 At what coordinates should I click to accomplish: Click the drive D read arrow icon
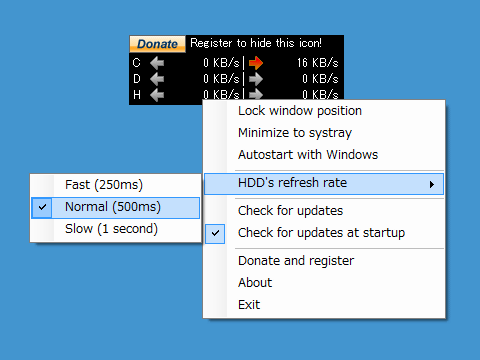[157, 79]
